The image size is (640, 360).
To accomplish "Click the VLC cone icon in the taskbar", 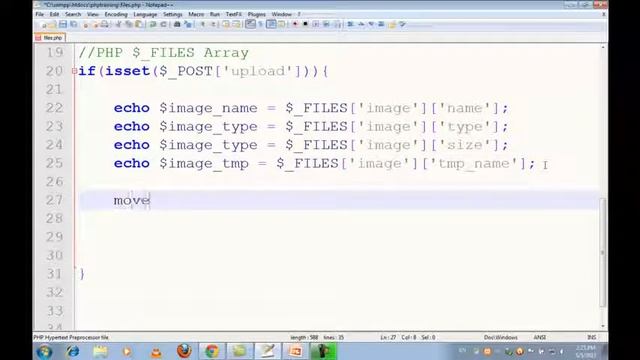I will pos(156,351).
